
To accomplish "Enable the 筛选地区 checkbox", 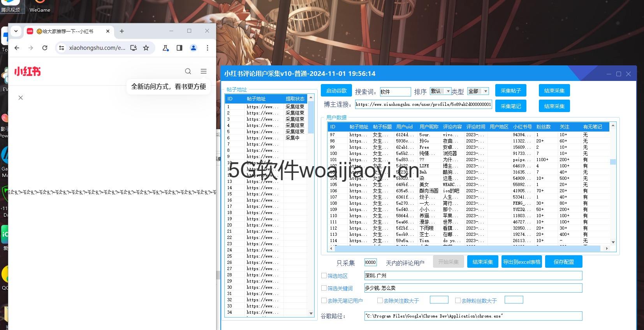I will 324,276.
